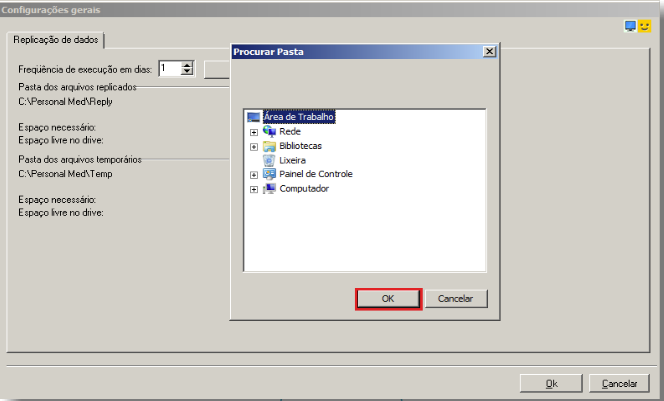The image size is (664, 401).
Task: Click the Pasta dos arquivos temporários label
Action: coord(80,159)
